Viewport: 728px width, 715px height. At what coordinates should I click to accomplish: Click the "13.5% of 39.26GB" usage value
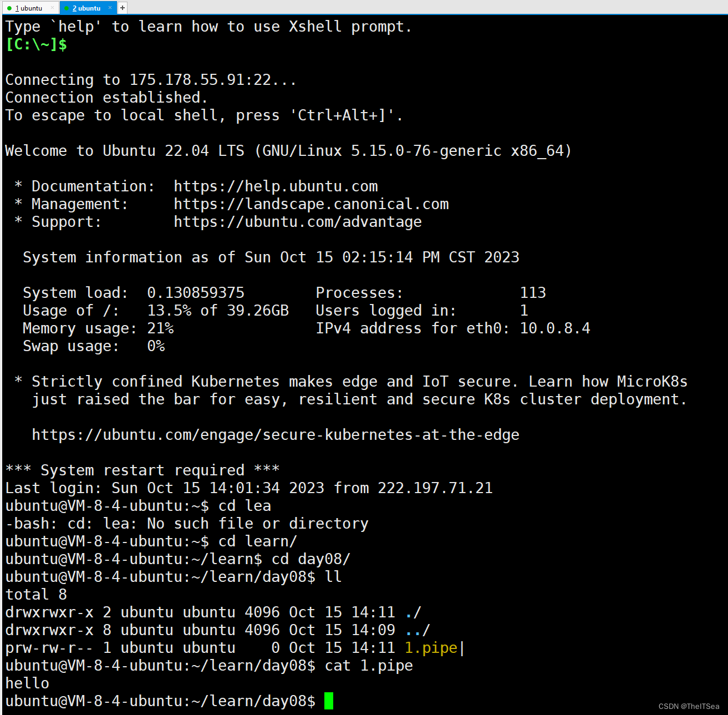click(218, 311)
